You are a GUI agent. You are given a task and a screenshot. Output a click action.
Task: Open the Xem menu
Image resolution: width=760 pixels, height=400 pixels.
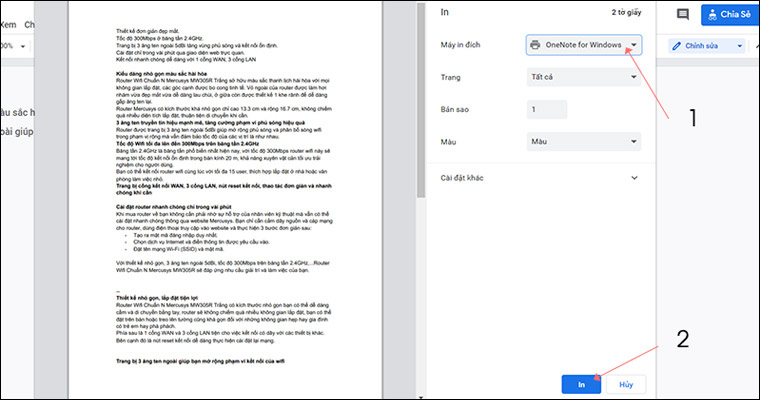click(x=8, y=22)
